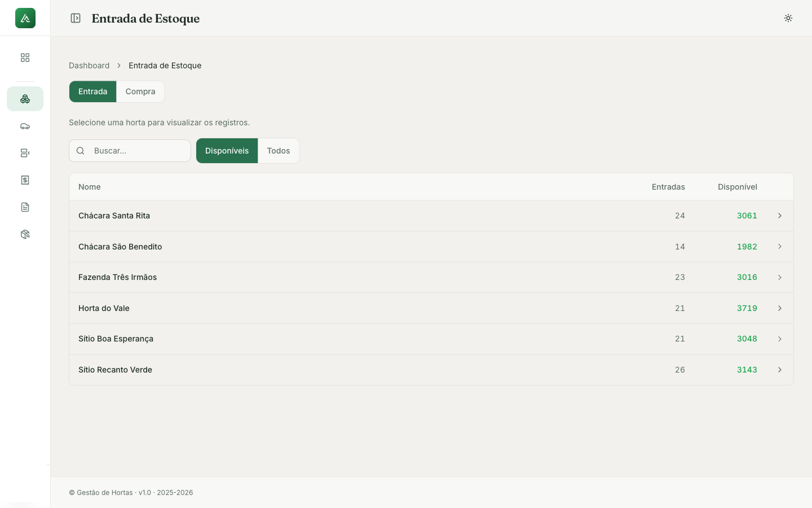The image size is (812, 508).
Task: Open the vehicle icon in sidebar
Action: coord(25,126)
